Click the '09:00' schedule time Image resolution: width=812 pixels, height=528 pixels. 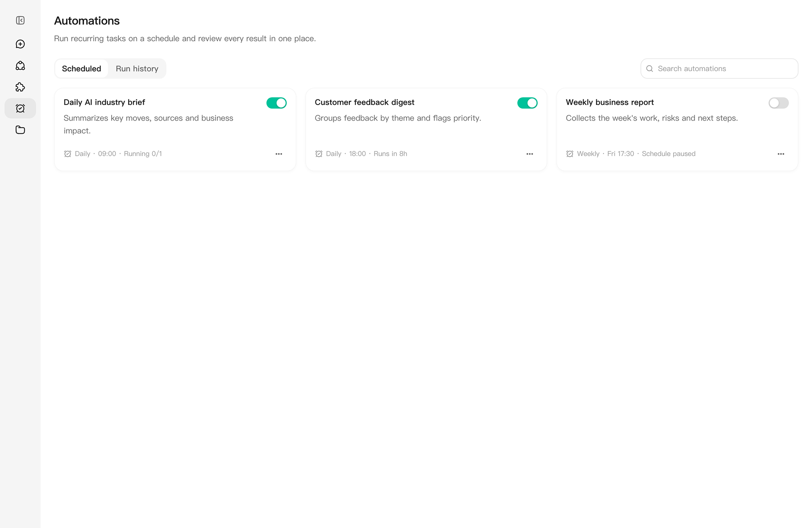107,154
